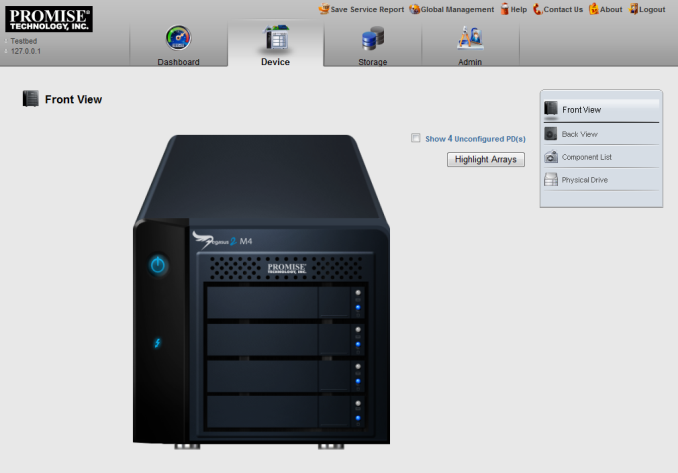Switch to the Storage tab
Screen dimensions: 678x473
click(372, 46)
